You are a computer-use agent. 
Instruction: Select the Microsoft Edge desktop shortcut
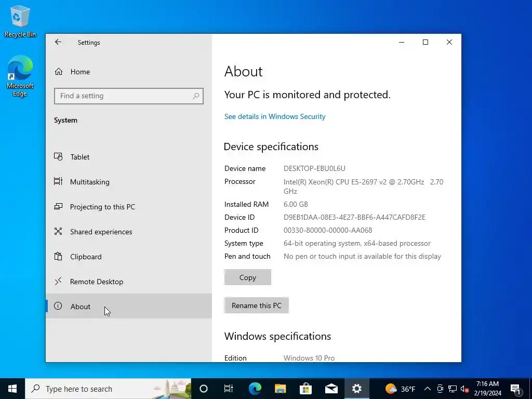(20, 76)
